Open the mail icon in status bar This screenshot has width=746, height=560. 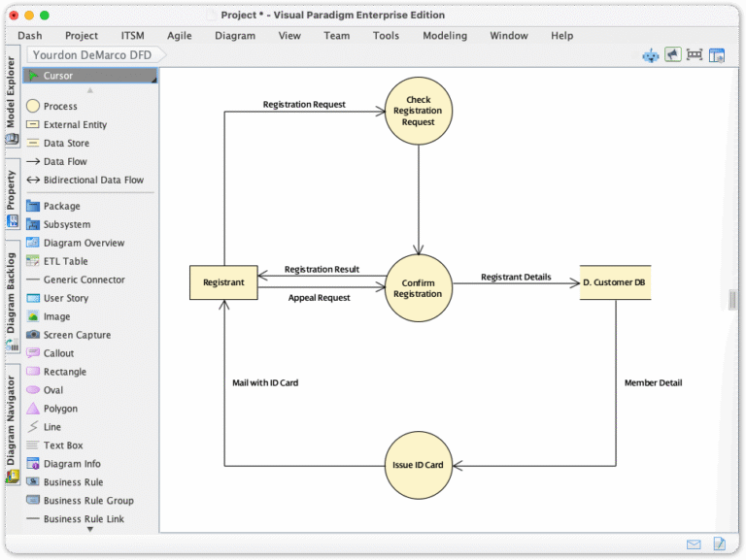coord(694,544)
